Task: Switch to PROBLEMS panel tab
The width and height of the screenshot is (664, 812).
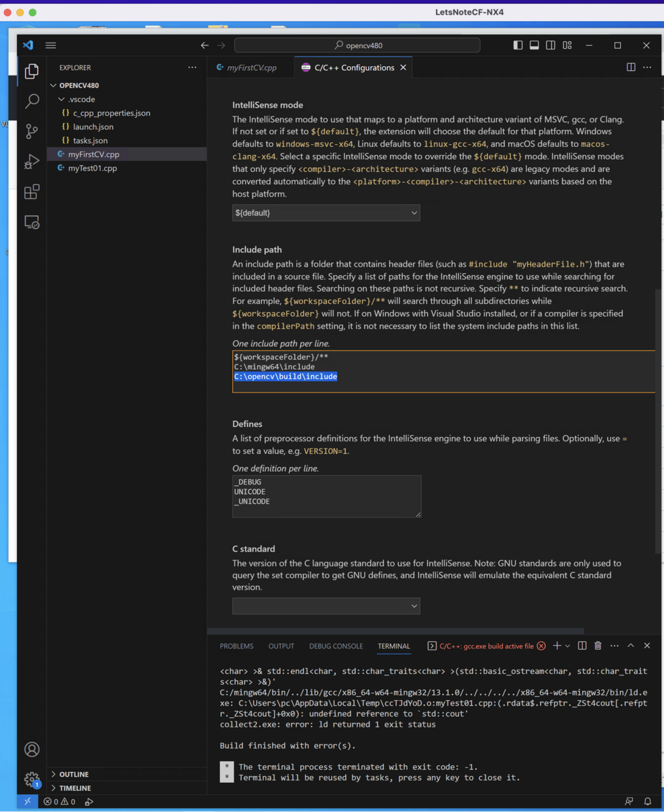Action: coord(237,646)
